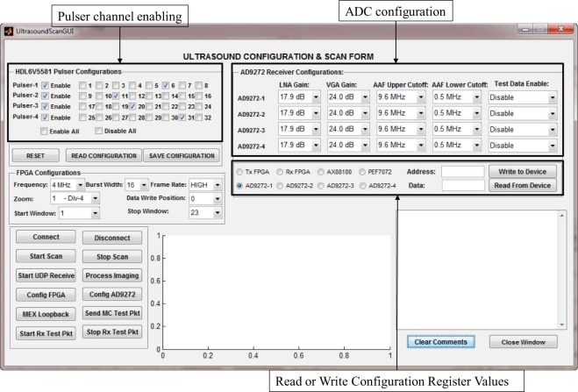Click the Clear Comments button
The height and width of the screenshot is (392, 578).
(440, 342)
